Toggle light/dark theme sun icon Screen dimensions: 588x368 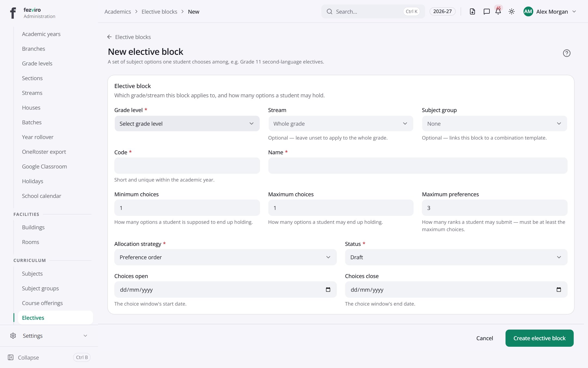click(x=512, y=11)
